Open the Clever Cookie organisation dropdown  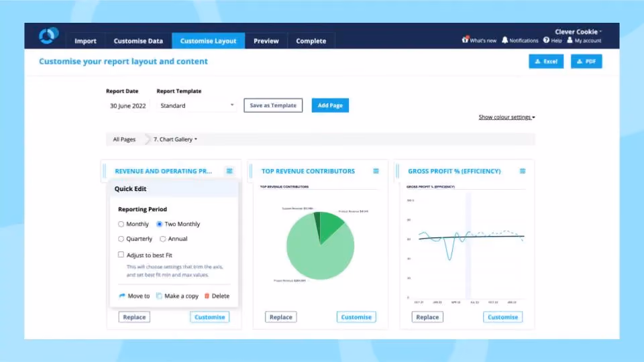(x=578, y=32)
